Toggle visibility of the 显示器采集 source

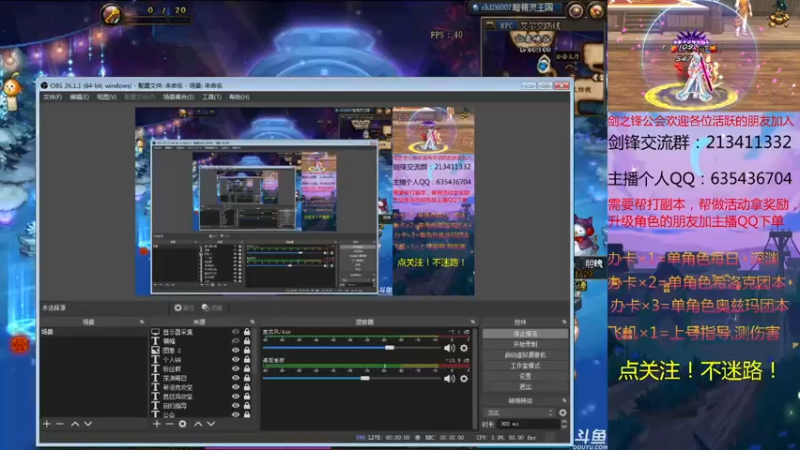235,332
